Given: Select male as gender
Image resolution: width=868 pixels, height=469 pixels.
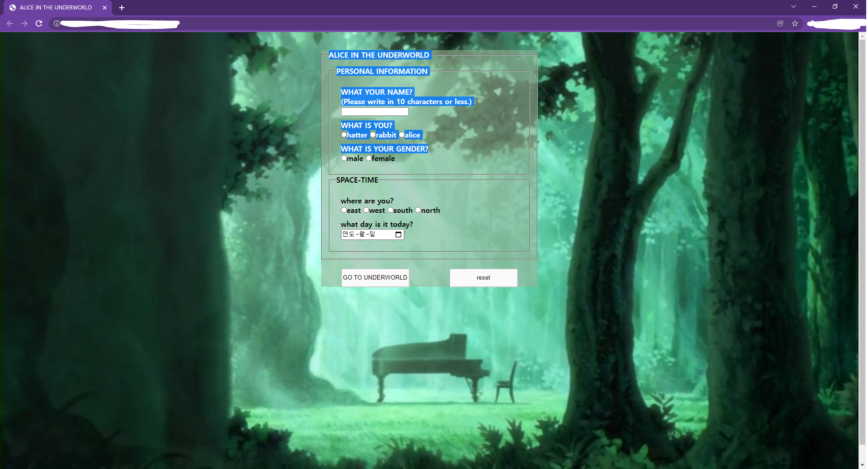Looking at the screenshot, I should (x=344, y=158).
